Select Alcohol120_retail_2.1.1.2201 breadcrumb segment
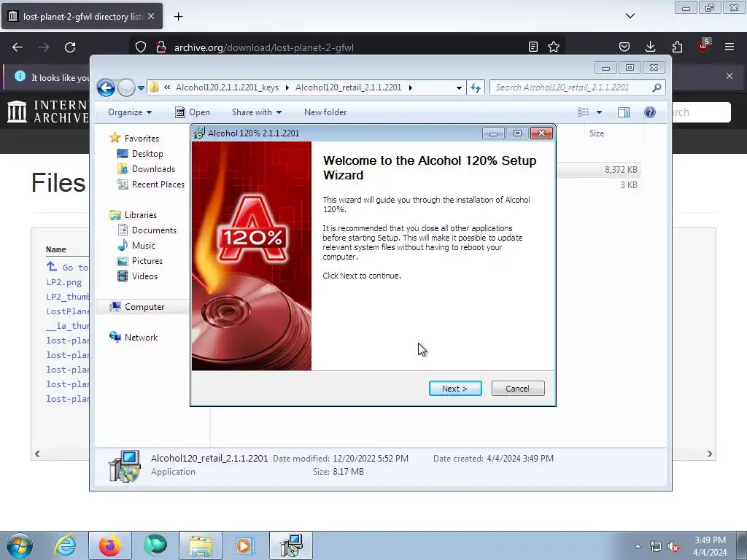Image resolution: width=747 pixels, height=560 pixels. pos(348,87)
